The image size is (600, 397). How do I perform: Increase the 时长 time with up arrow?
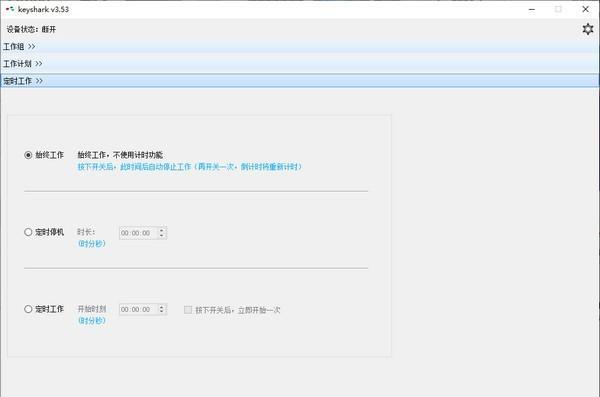[x=162, y=230]
